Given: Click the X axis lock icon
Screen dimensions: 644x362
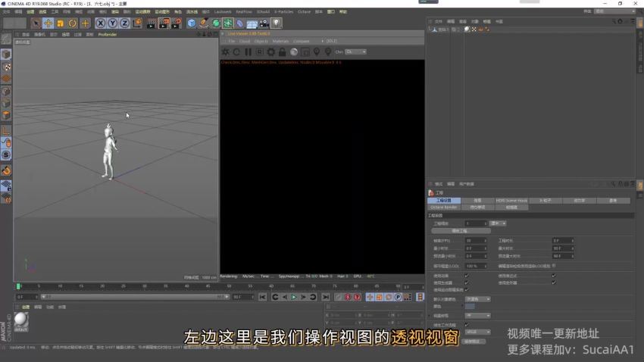Looking at the screenshot, I should (101, 23).
